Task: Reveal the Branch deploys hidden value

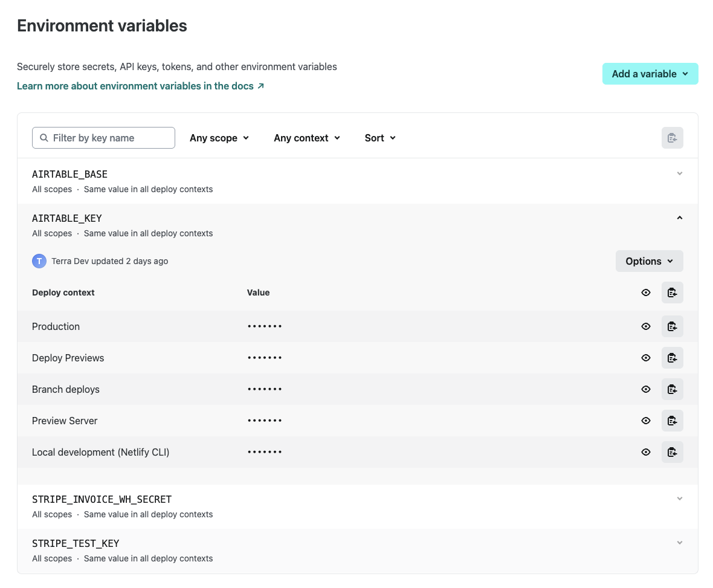Action: pos(645,389)
